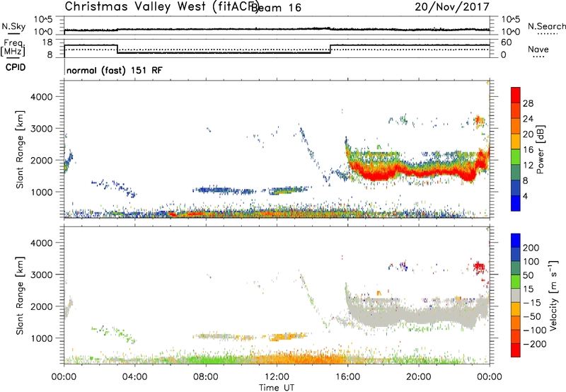Click the "08:00" time axis label
The height and width of the screenshot is (392, 566).
206,377
